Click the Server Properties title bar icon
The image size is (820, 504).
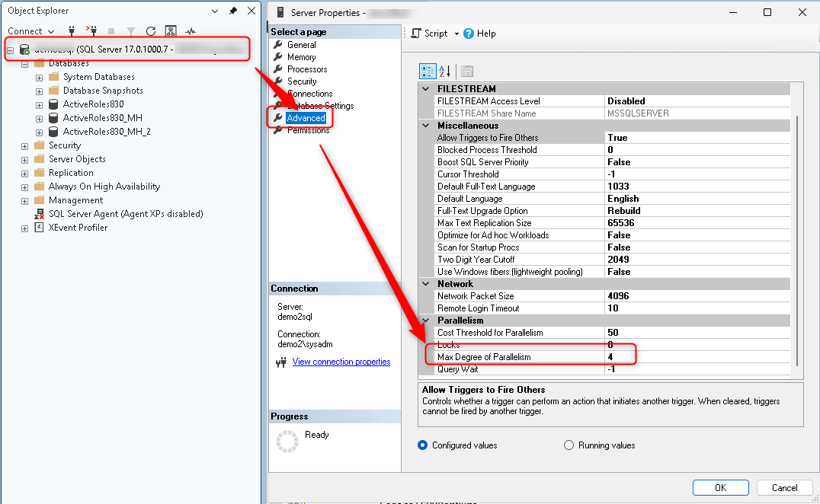click(280, 12)
